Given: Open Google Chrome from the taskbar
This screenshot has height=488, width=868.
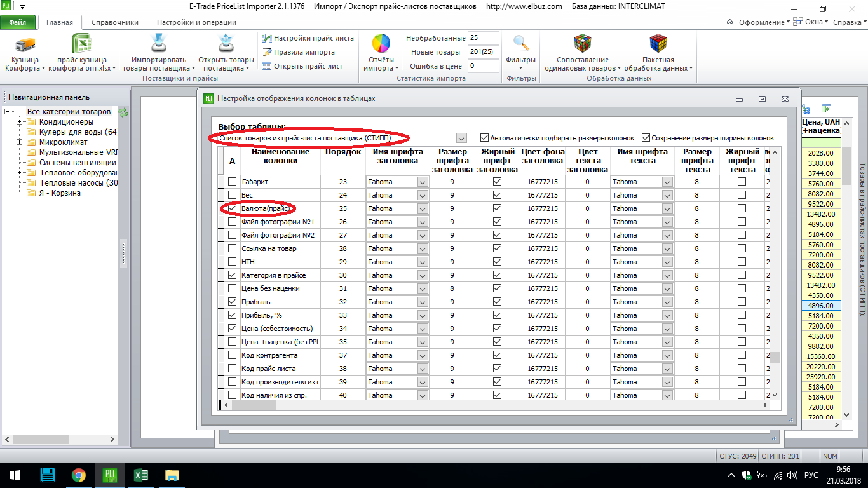Looking at the screenshot, I should tap(78, 475).
